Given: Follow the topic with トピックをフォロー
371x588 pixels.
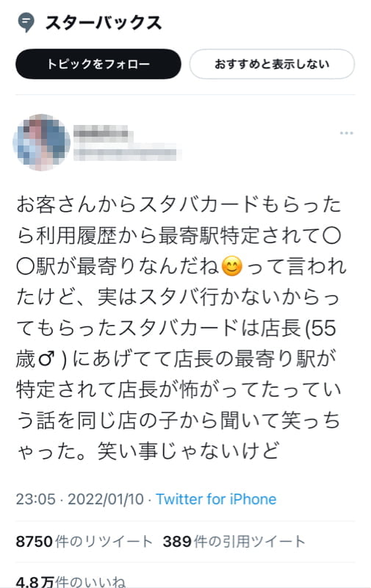Looking at the screenshot, I should [98, 64].
